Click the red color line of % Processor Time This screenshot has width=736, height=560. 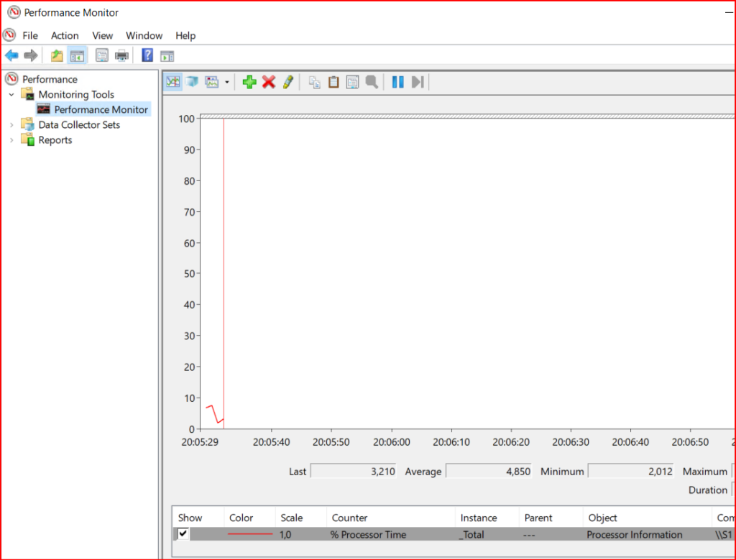pyautogui.click(x=249, y=534)
